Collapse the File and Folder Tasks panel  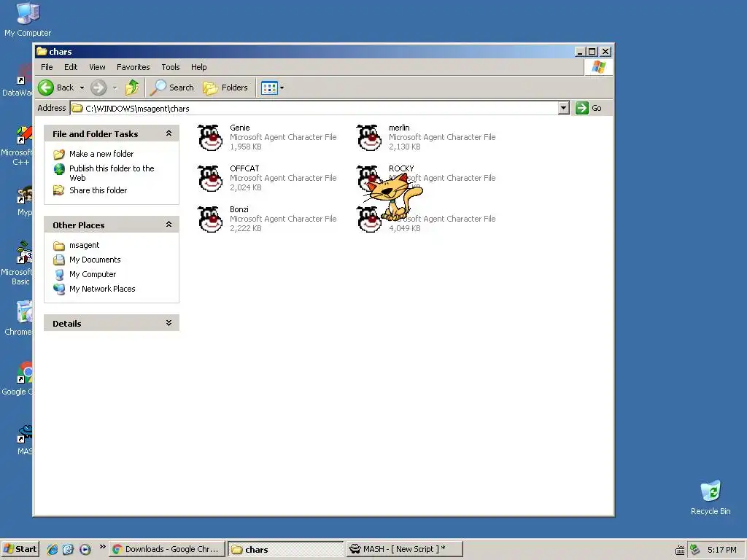point(169,134)
